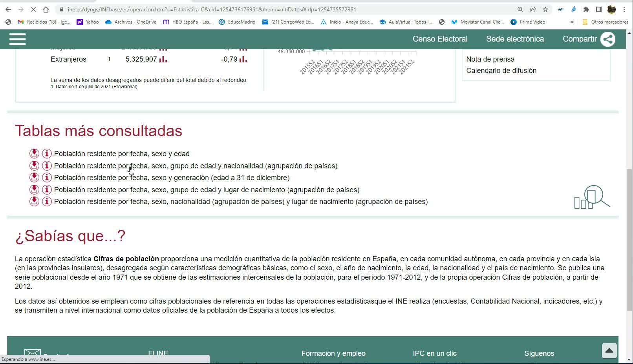Click the footer heading 'Síguenos'

(x=539, y=353)
